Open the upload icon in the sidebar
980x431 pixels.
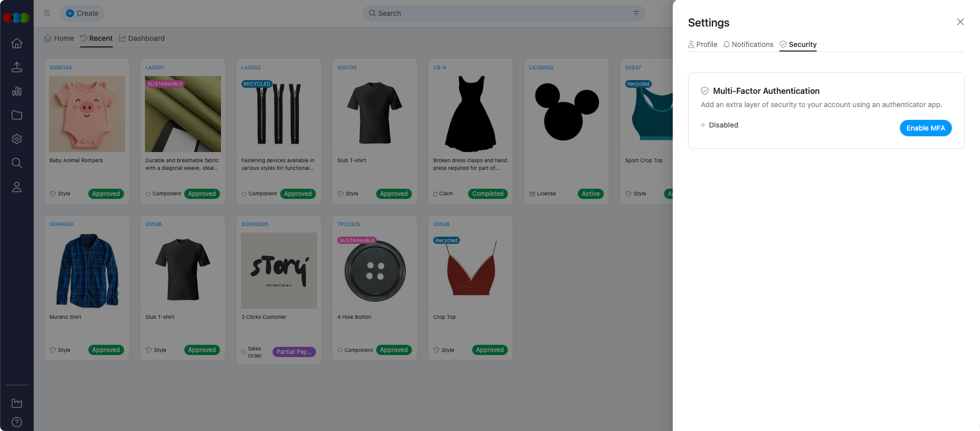pyautogui.click(x=17, y=67)
